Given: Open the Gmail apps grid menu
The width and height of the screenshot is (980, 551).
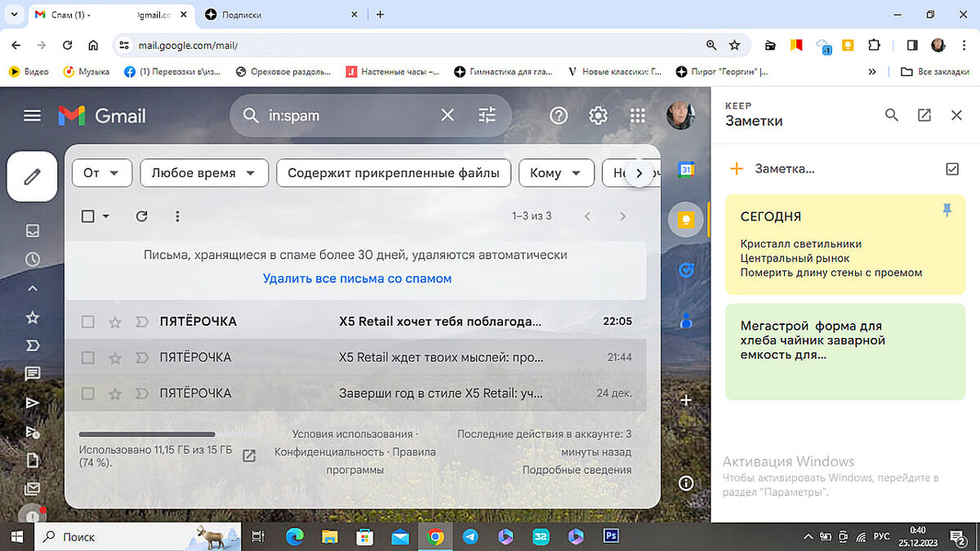Looking at the screenshot, I should tap(638, 115).
